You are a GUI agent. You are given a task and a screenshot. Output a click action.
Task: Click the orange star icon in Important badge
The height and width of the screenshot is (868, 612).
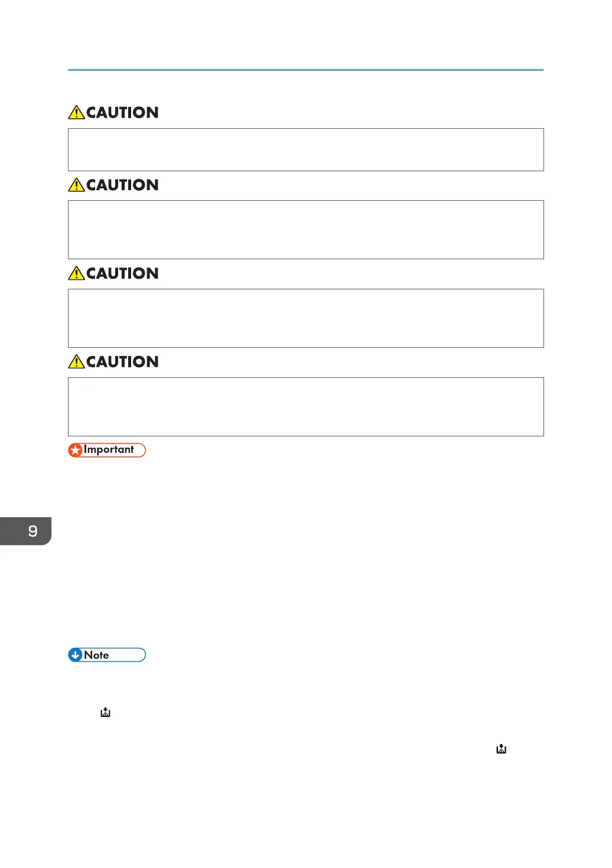click(x=76, y=451)
